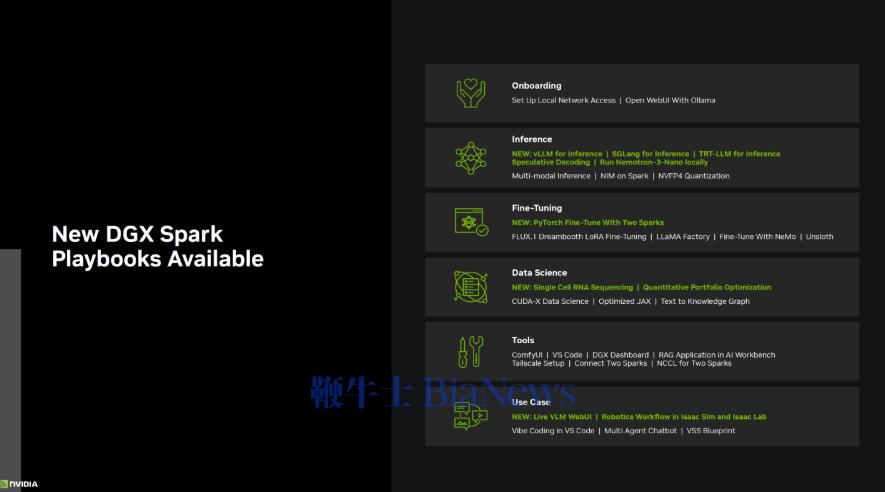
Task: Open the Onboarding section heading
Action: [x=536, y=86]
